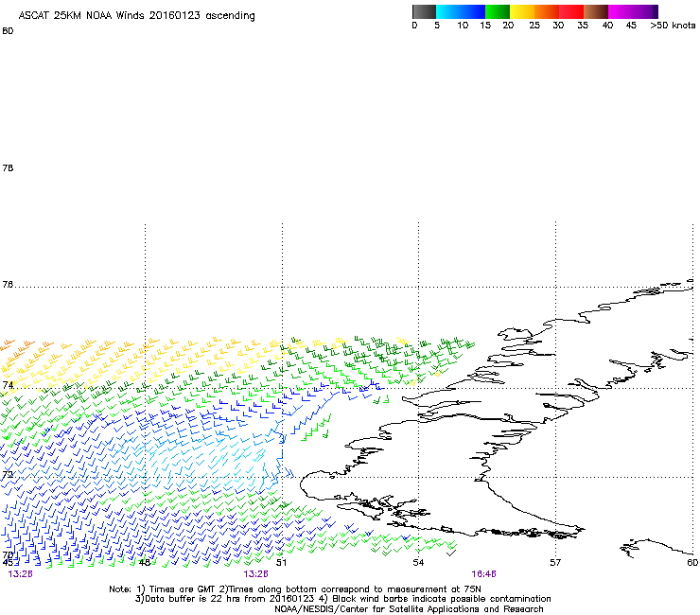Click the longitude axis label '57'

(555, 562)
